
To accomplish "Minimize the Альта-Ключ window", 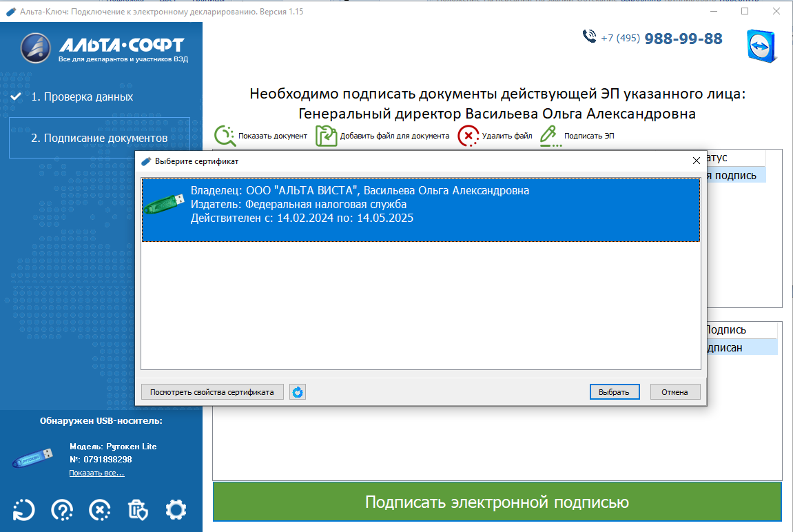I will pos(714,11).
